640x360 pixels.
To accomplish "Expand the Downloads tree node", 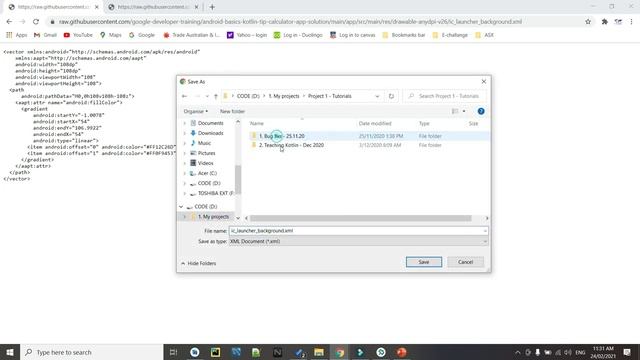I will point(184,133).
